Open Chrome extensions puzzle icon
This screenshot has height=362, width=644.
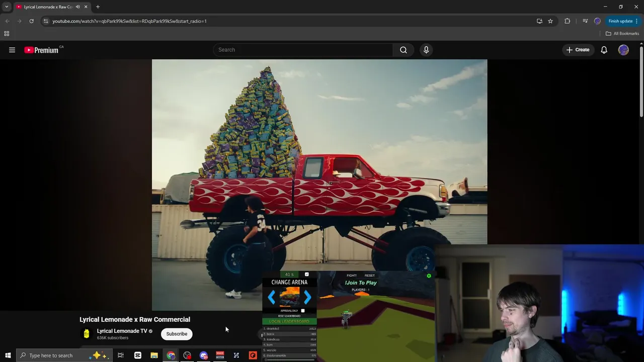(x=568, y=21)
